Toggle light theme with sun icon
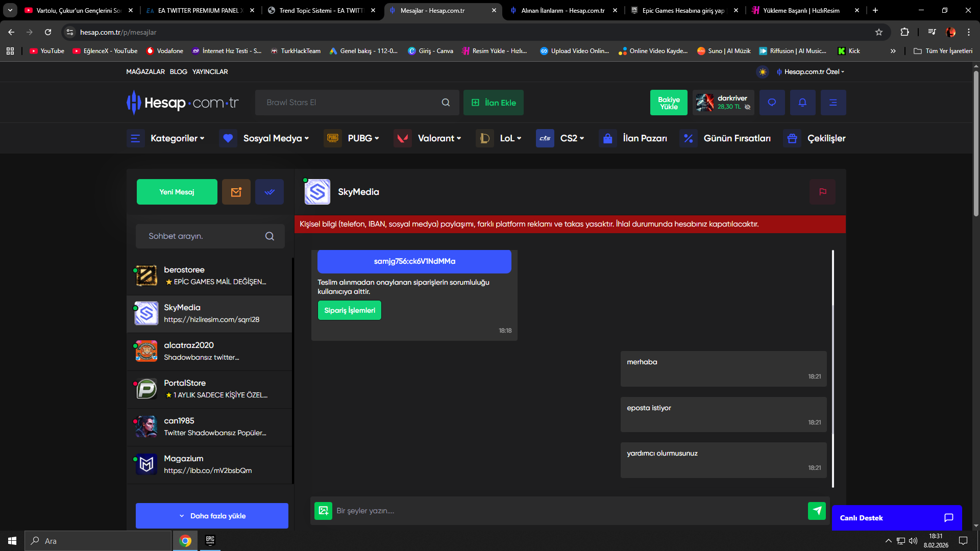The width and height of the screenshot is (980, 551). pos(763,72)
